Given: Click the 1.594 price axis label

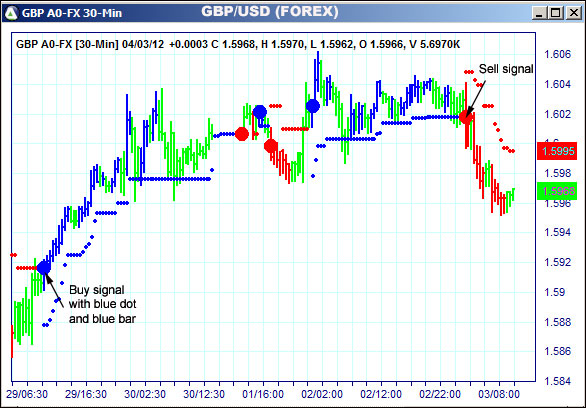Looking at the screenshot, I should click(558, 232).
